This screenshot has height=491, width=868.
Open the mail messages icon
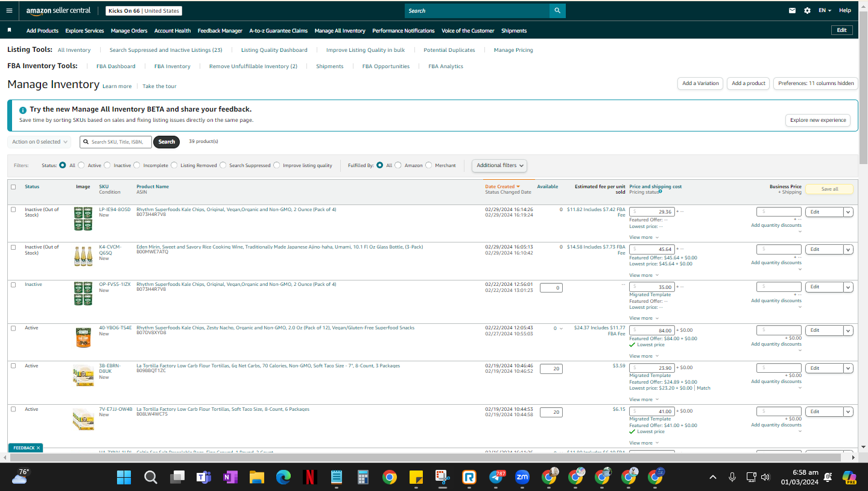[793, 10]
